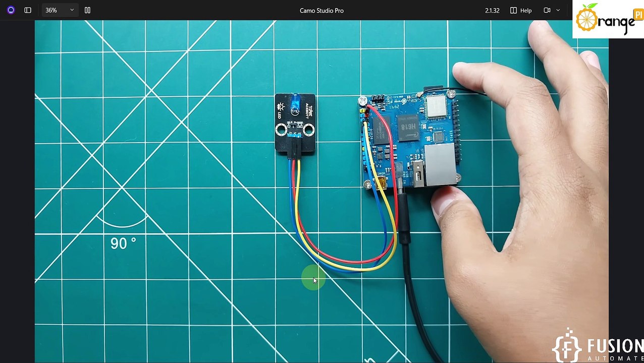Open the Help button

coord(521,10)
